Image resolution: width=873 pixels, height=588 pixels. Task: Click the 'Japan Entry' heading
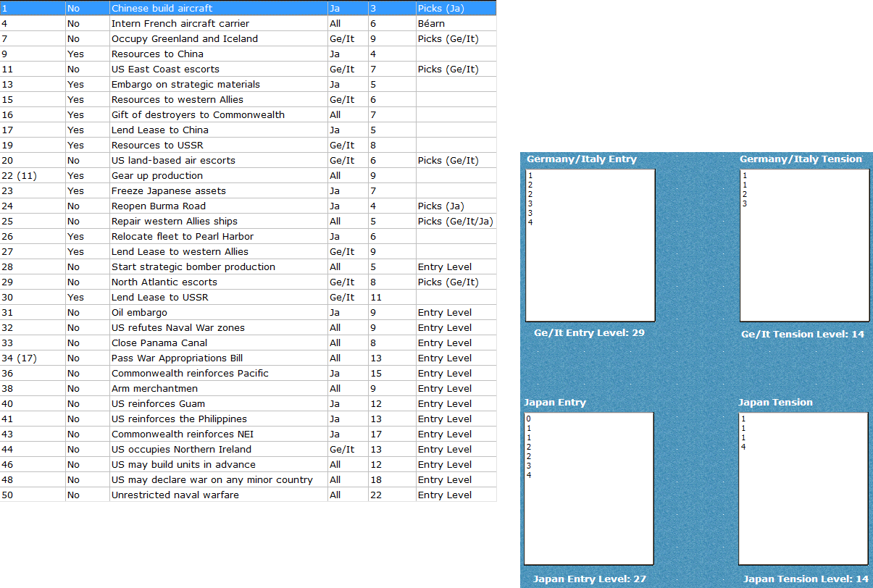(555, 403)
